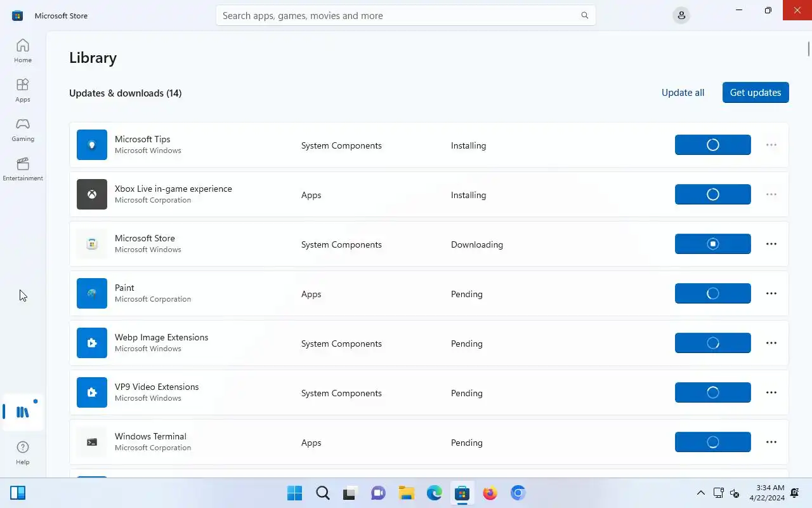Click the Get updates button

click(x=756, y=92)
